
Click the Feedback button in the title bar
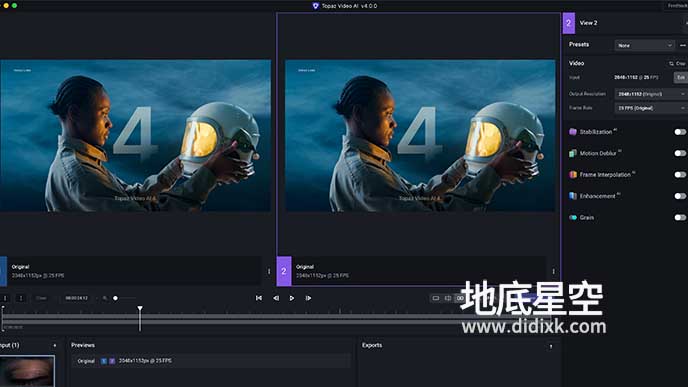point(677,6)
